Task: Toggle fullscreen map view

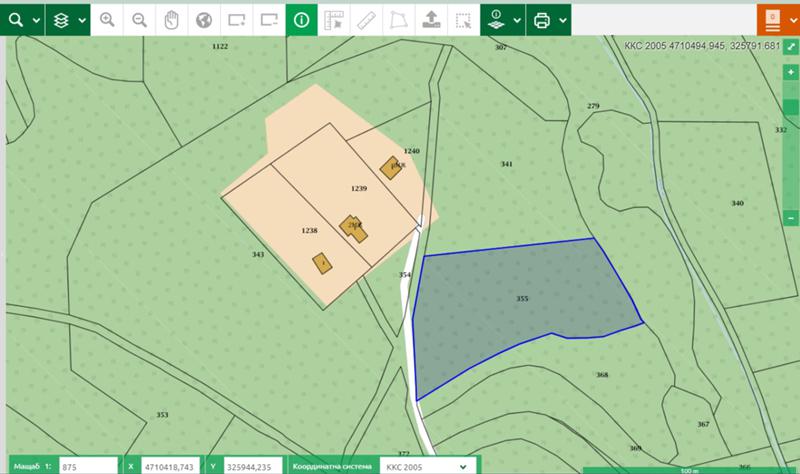Action: (791, 47)
